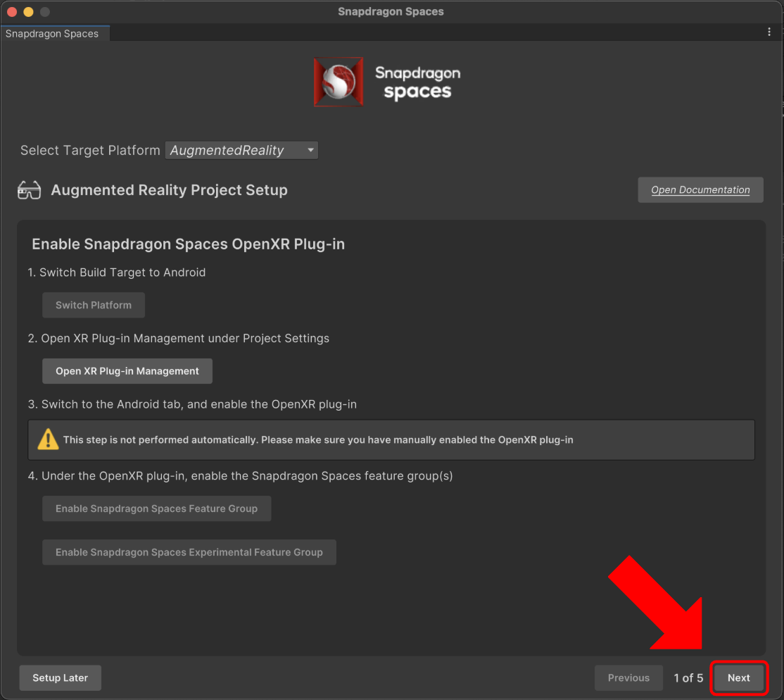This screenshot has width=784, height=700.
Task: Close the window with the red button
Action: 12,11
